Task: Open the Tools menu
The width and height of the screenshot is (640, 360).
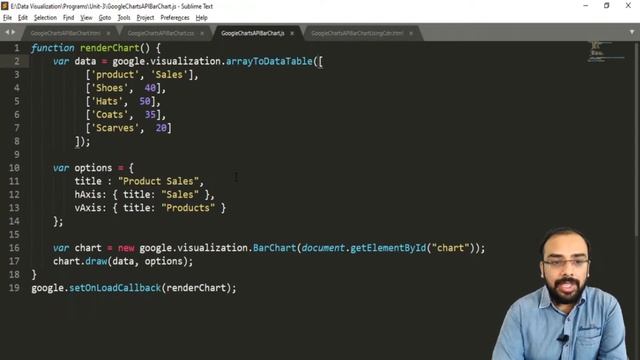Action: [x=124, y=18]
